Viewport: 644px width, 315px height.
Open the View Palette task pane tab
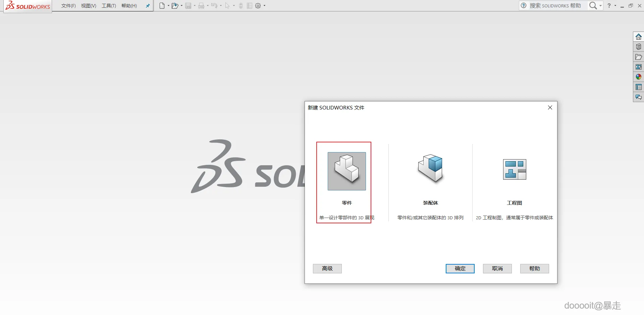click(639, 67)
